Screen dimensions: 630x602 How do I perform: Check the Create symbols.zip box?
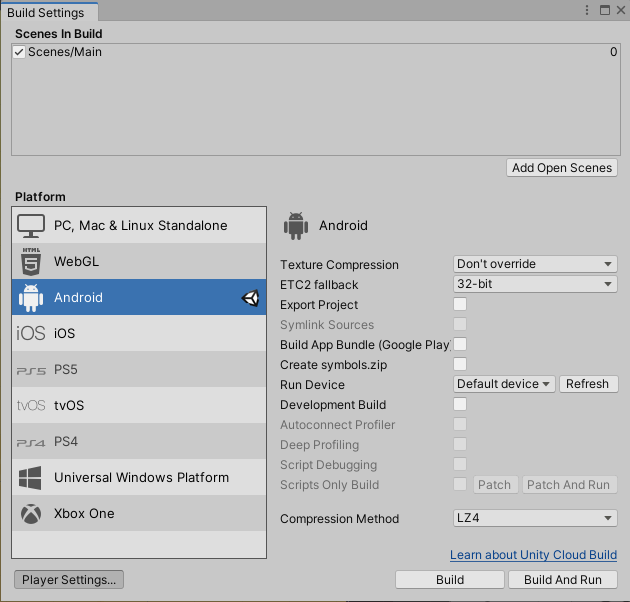coord(460,364)
